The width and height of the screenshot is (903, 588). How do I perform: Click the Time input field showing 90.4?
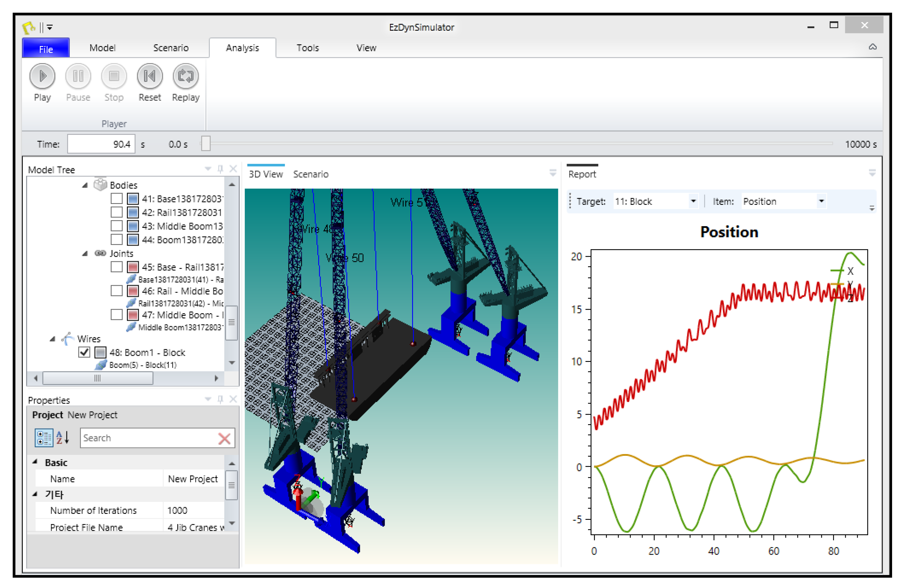[x=101, y=144]
